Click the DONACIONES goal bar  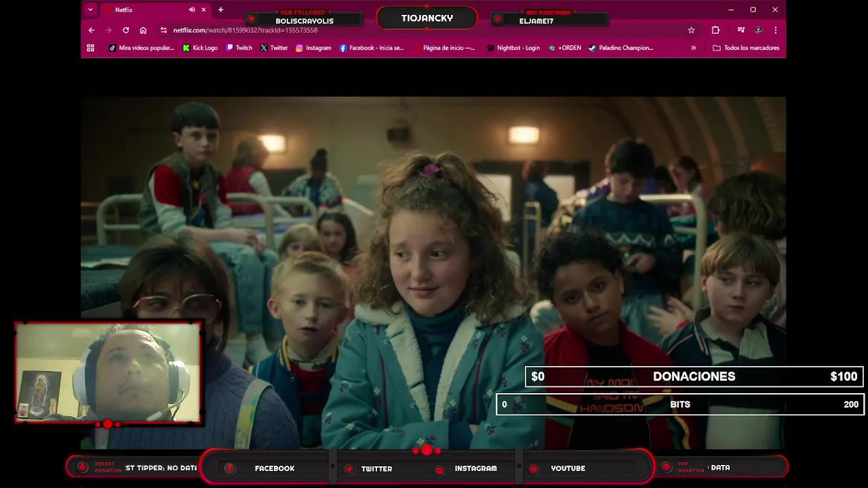coord(694,377)
